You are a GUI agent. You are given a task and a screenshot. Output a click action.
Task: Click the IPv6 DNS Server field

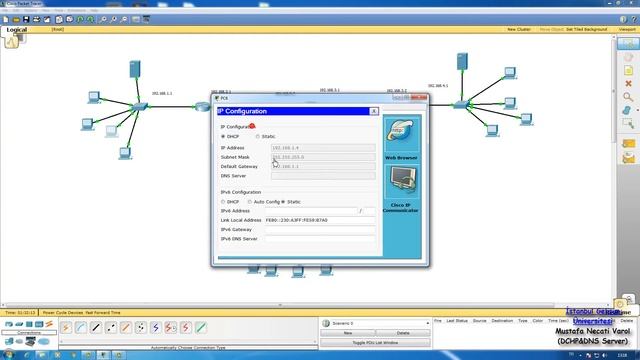click(320, 239)
